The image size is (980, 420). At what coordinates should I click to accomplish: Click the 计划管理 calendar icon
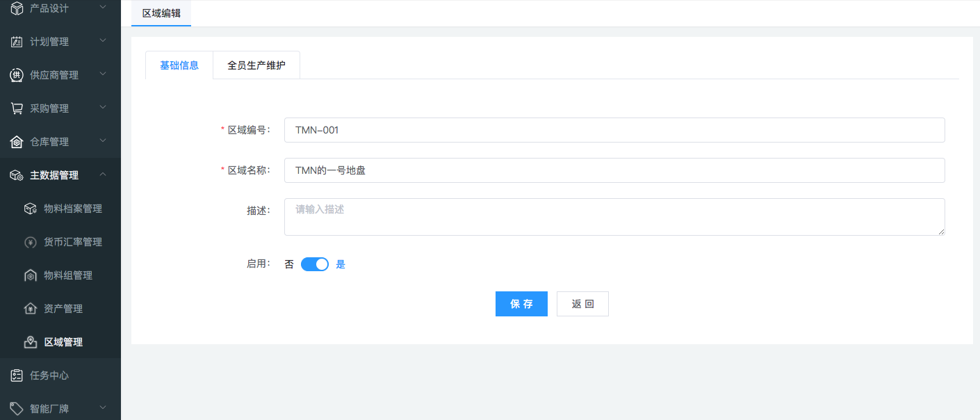(x=17, y=42)
